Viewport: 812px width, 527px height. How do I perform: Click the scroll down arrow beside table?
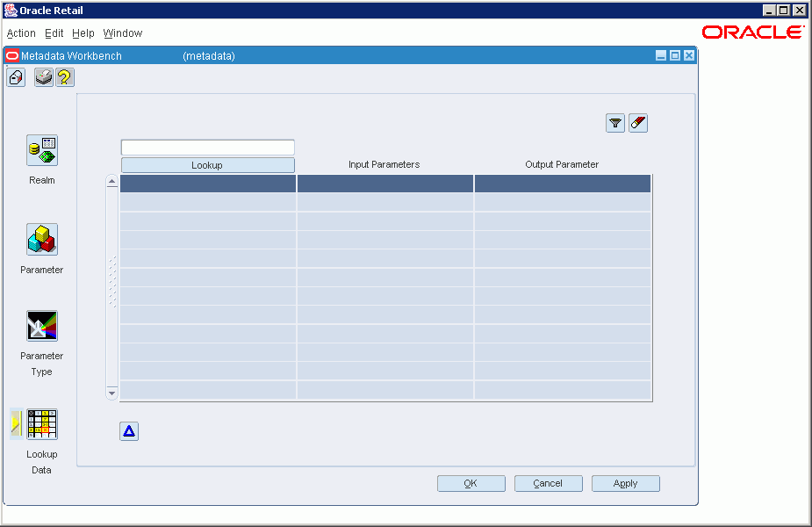pyautogui.click(x=111, y=393)
